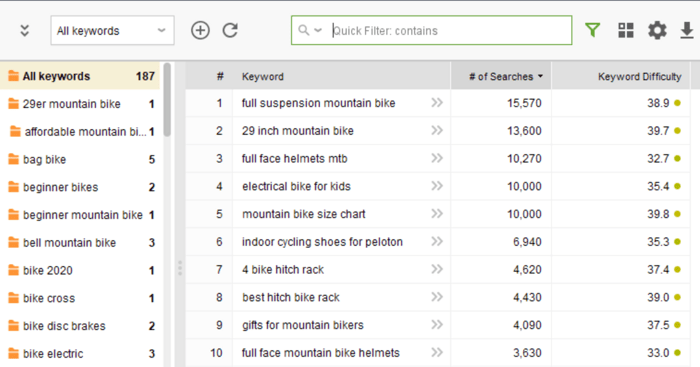Click the folder list scrollbar
700x367 pixels.
[167, 100]
